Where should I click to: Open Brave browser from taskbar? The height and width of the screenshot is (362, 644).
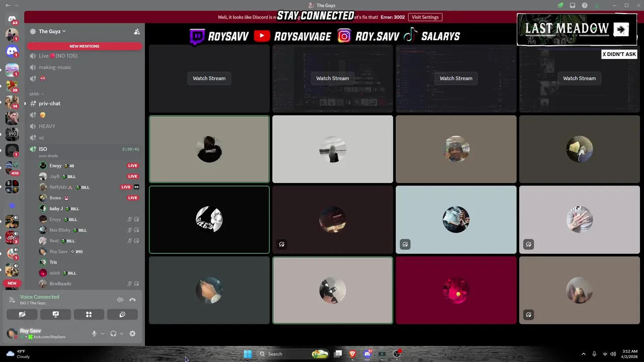click(x=353, y=354)
